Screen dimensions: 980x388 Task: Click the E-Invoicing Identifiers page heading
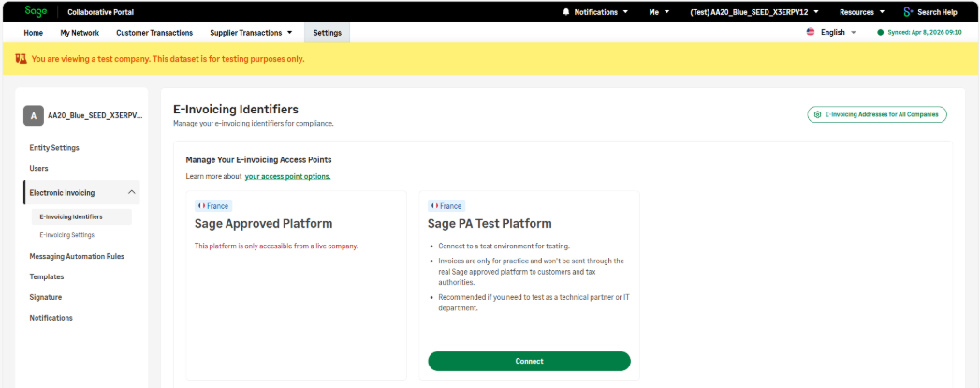click(236, 110)
